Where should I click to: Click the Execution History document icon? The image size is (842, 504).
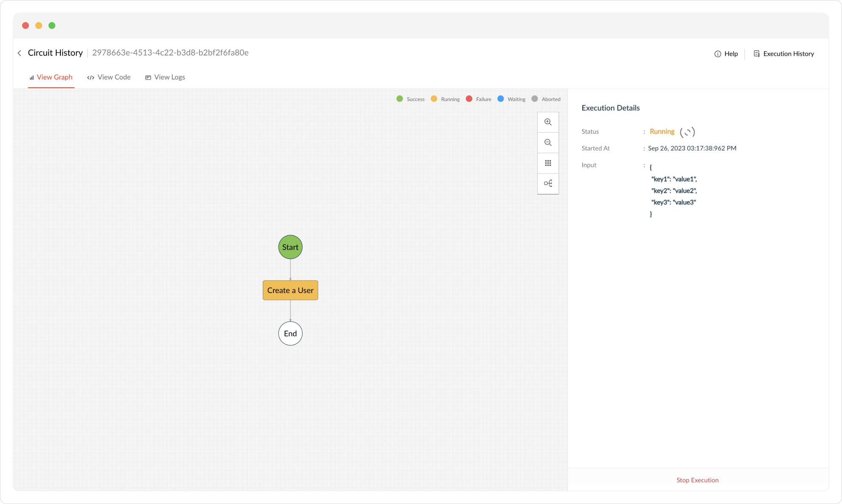(757, 54)
